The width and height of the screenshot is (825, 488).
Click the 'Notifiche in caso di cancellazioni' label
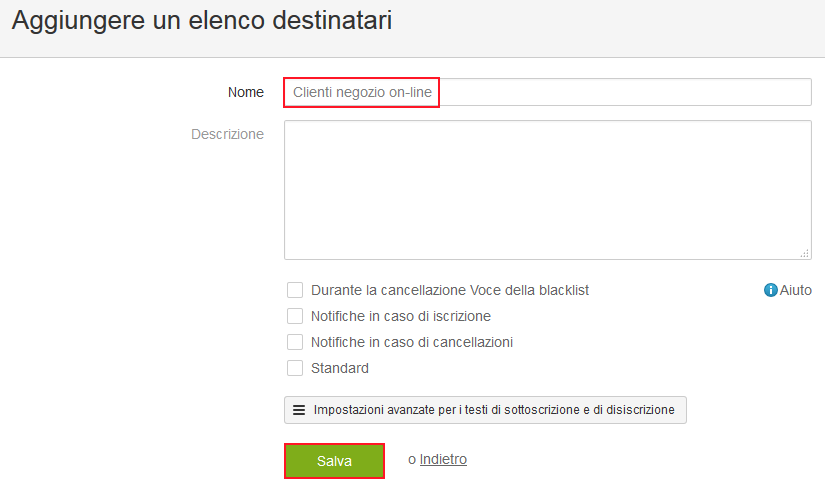click(x=412, y=342)
